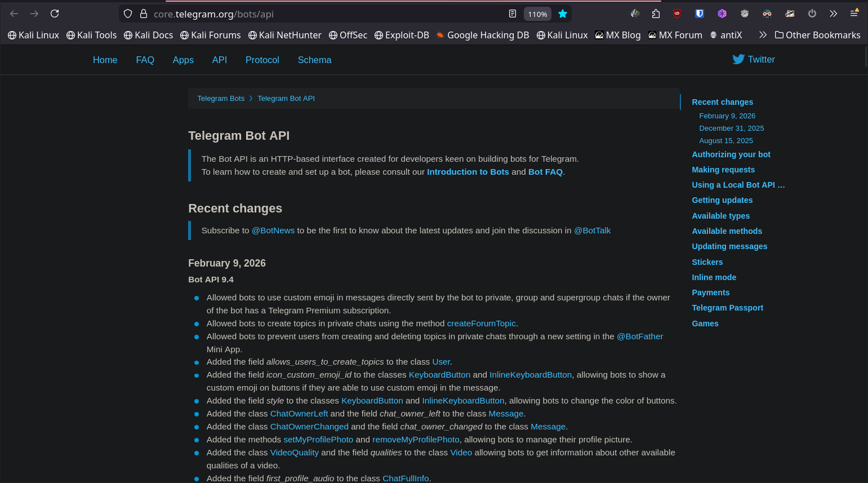Follow the createForumTopic method link
Image resolution: width=868 pixels, height=483 pixels.
[x=481, y=324]
